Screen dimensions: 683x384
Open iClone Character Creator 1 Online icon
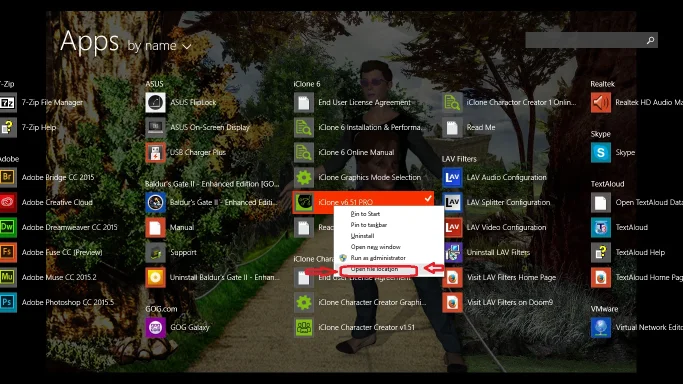point(452,103)
